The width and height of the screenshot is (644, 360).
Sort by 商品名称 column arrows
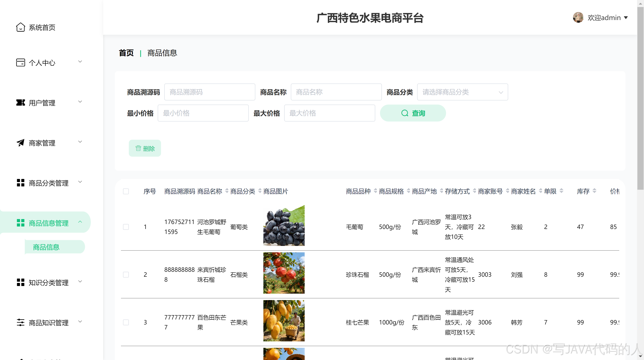pos(227,191)
